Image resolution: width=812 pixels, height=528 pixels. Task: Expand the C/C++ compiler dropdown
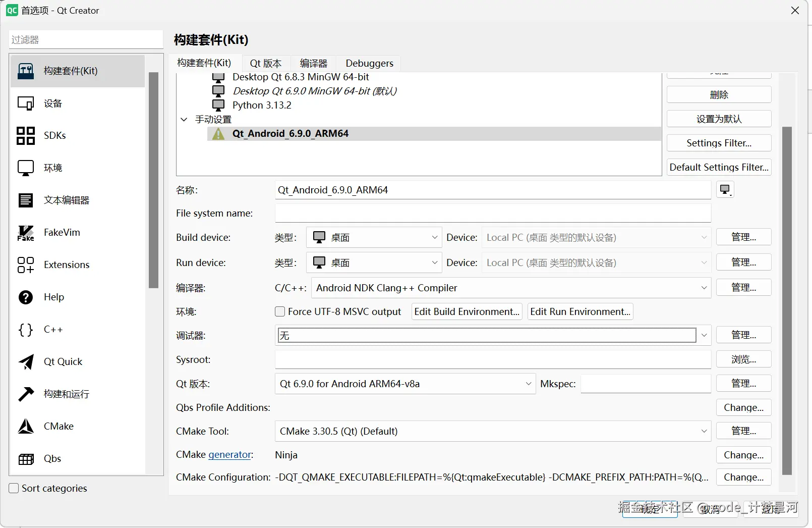point(511,288)
